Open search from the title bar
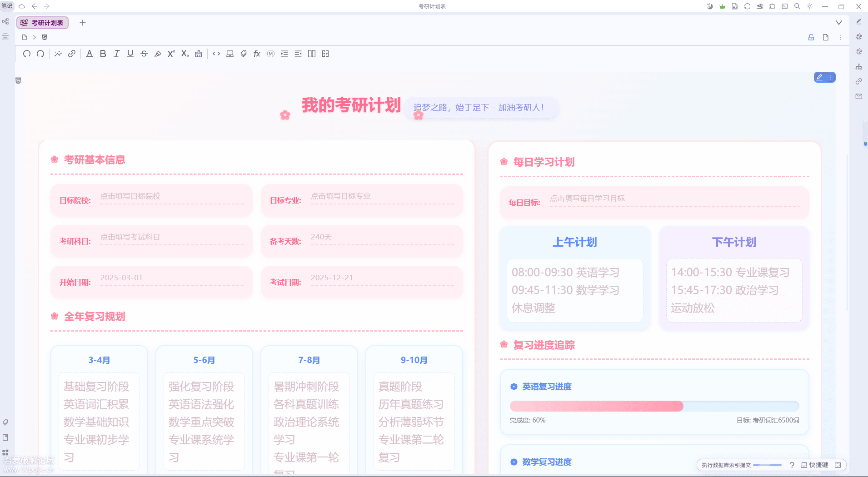This screenshot has height=477, width=868. (797, 6)
